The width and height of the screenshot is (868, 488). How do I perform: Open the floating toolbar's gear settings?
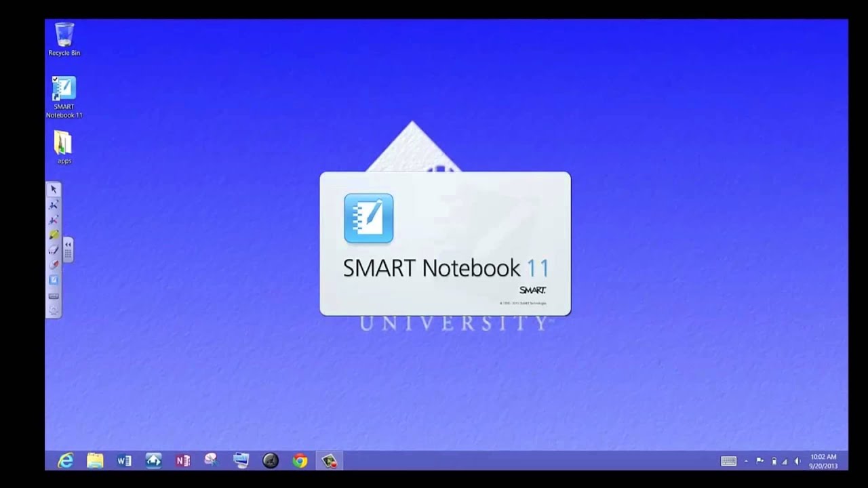[54, 310]
